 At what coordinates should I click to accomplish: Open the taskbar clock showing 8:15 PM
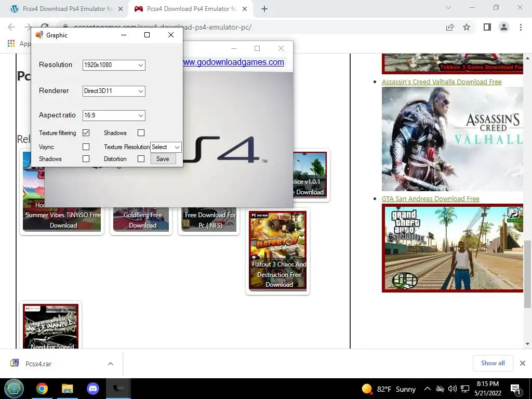[x=487, y=389]
